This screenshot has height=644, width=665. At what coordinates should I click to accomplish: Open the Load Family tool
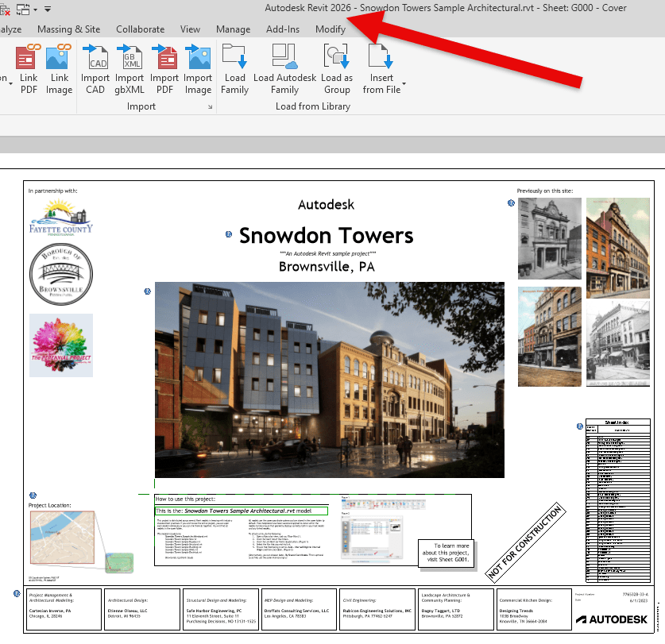234,69
